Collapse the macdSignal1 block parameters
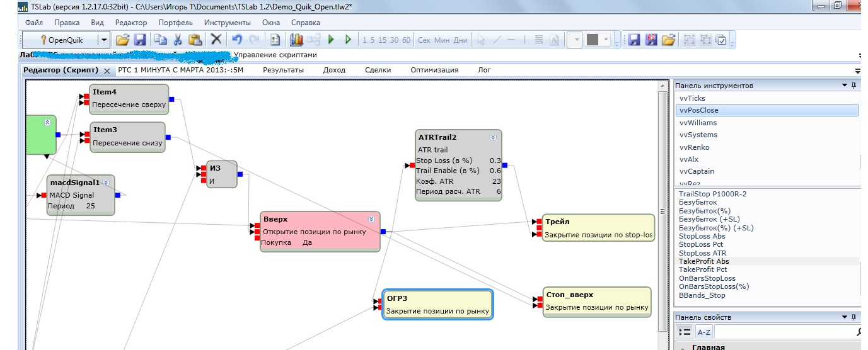Screen dimensions: 868x350 coord(106,183)
